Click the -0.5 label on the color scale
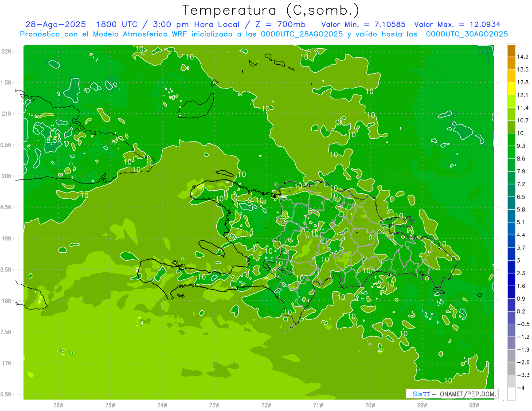Viewport: 532px width, 411px height. pyautogui.click(x=524, y=324)
